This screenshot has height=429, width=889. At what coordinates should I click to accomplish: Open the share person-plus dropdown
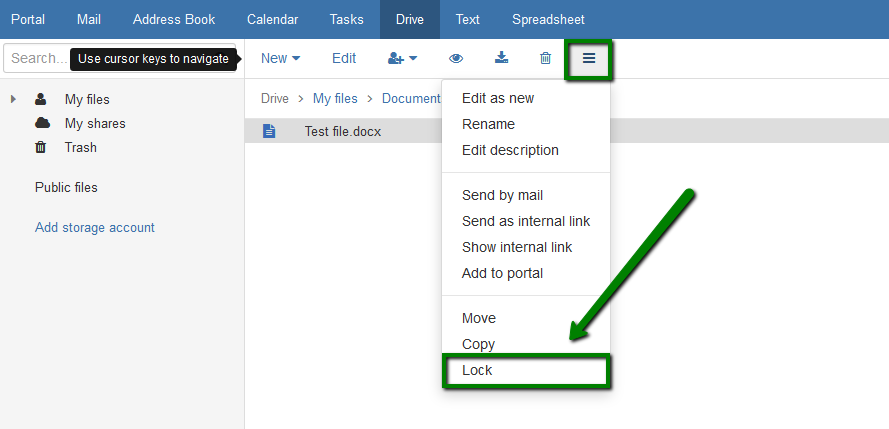pyautogui.click(x=403, y=58)
